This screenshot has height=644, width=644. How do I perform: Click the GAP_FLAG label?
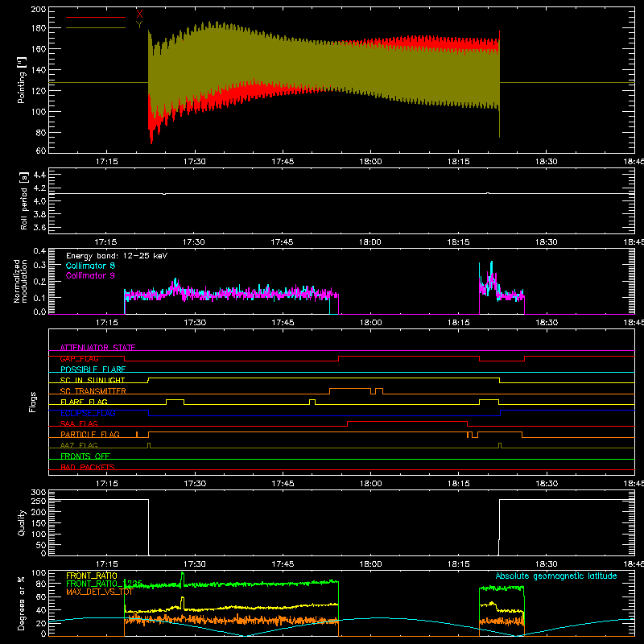coord(79,358)
